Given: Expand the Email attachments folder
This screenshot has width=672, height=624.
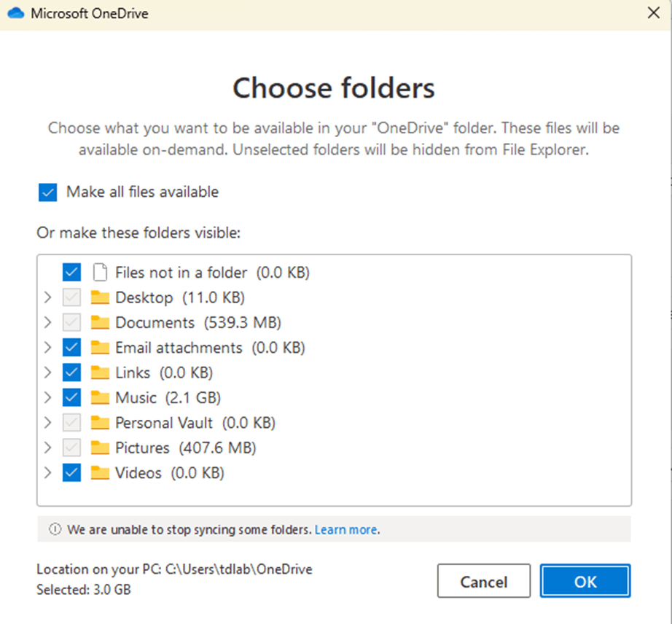Looking at the screenshot, I should (47, 348).
